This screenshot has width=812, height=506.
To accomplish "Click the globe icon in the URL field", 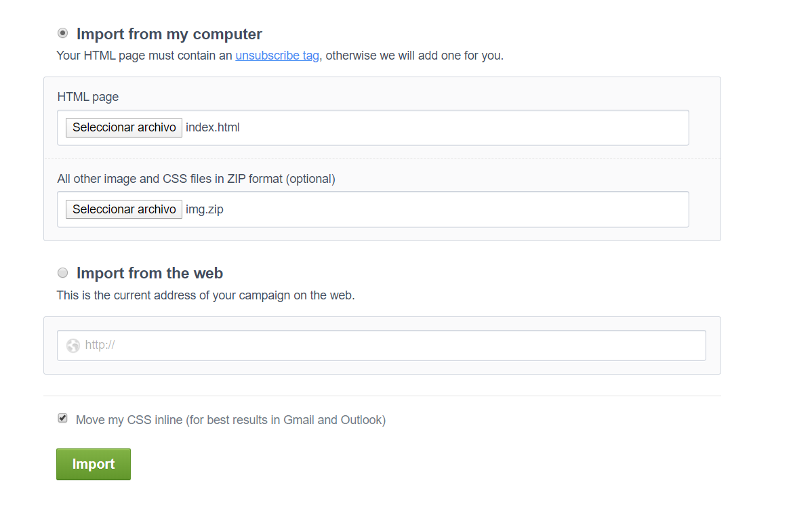I will tap(73, 345).
